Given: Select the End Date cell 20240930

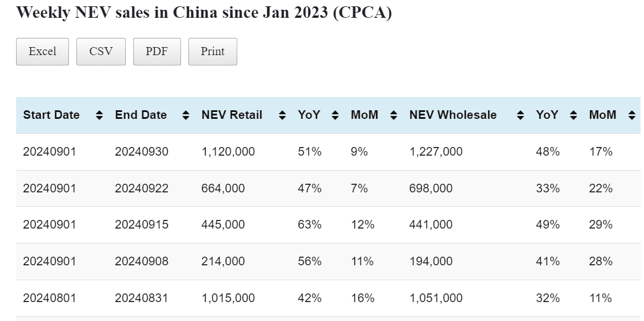Looking at the screenshot, I should pyautogui.click(x=142, y=152).
